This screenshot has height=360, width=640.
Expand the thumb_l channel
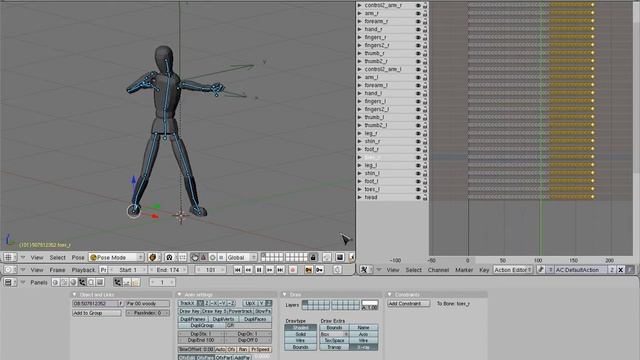click(360, 117)
